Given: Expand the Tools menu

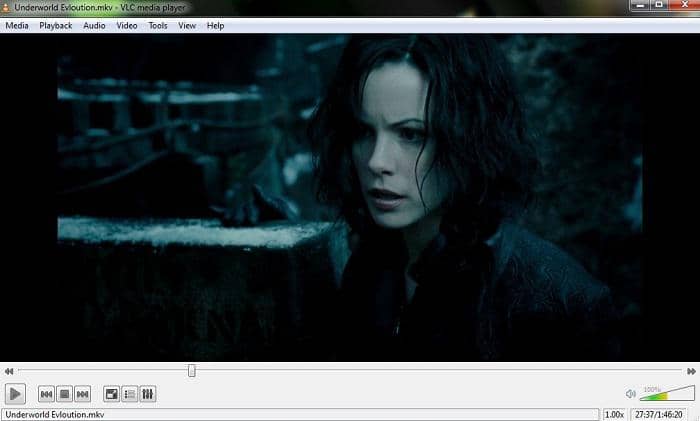Looking at the screenshot, I should tap(158, 25).
